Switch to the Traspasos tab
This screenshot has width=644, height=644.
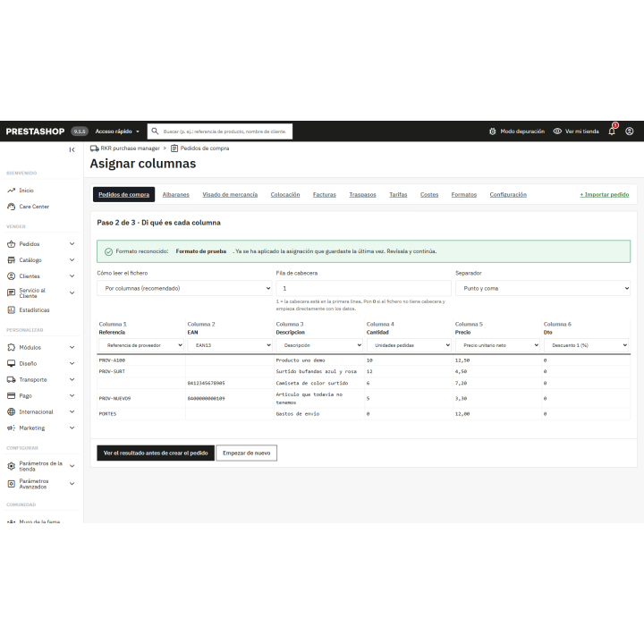coord(362,195)
